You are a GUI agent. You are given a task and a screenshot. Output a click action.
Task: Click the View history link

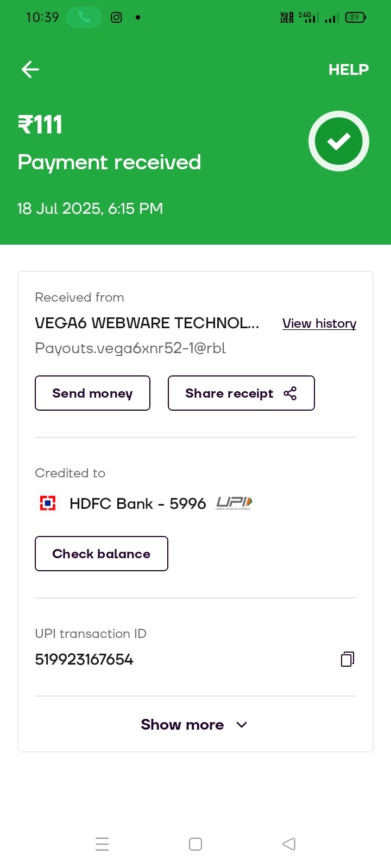tap(319, 323)
